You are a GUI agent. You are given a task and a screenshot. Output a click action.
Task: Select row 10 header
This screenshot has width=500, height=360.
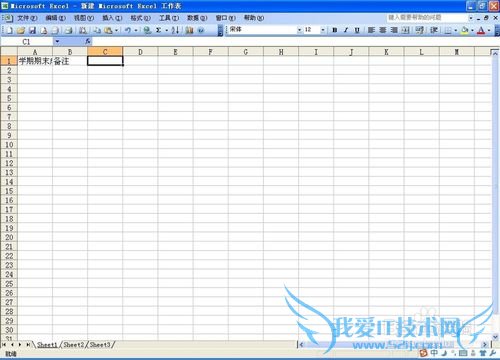(x=9, y=145)
